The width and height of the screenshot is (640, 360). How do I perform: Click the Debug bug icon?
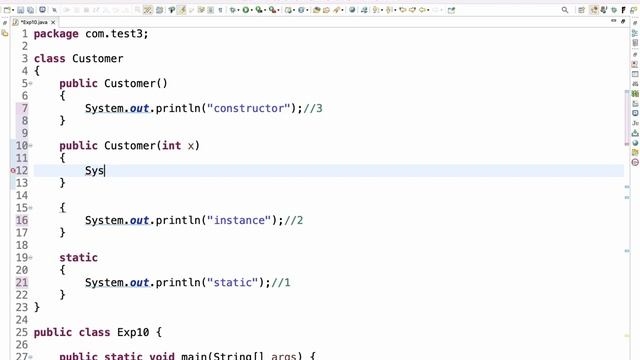click(233, 10)
